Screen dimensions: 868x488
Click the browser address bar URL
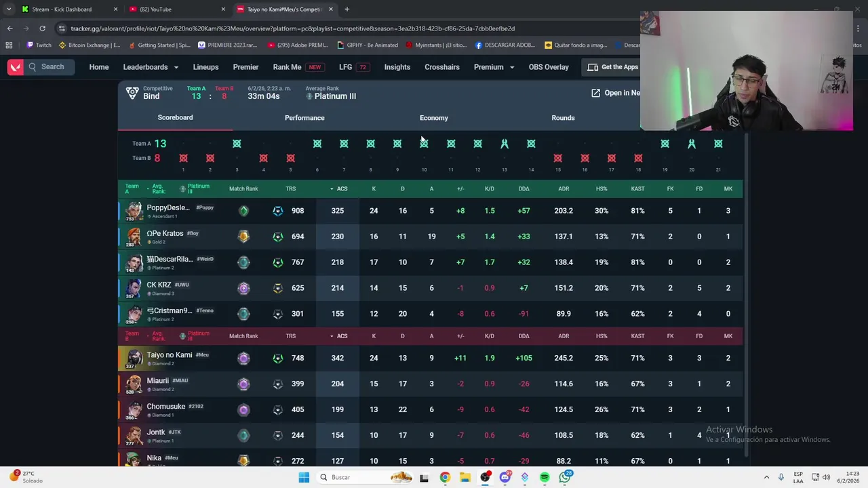pyautogui.click(x=293, y=28)
